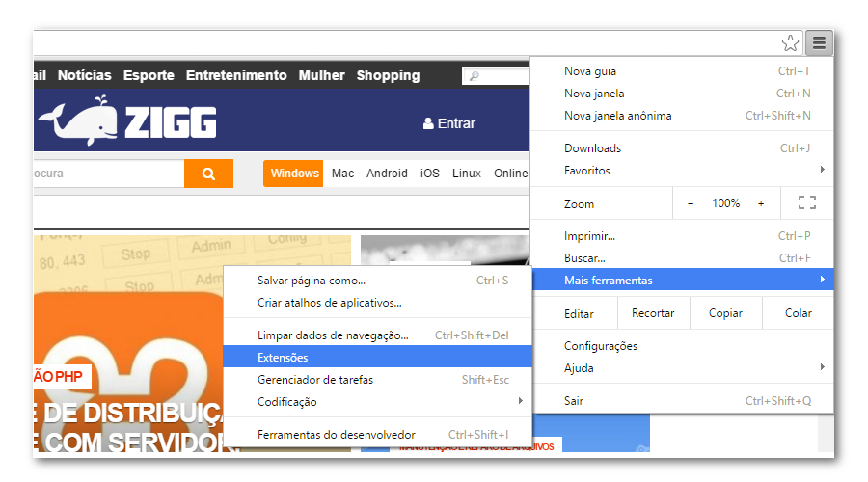Screen dimensions: 868x482
Task: Choose Buscar... from the menu
Action: tap(682, 258)
